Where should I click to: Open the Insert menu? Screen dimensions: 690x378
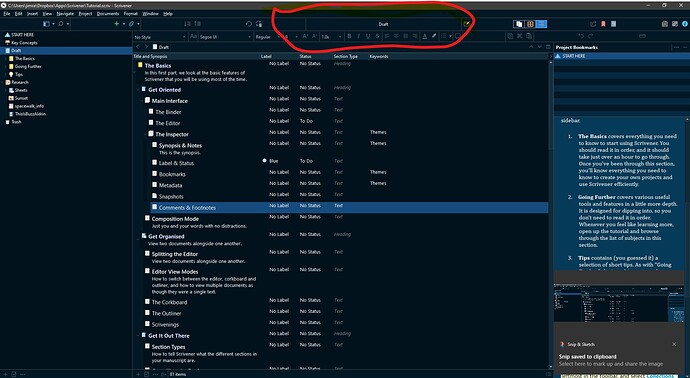pyautogui.click(x=33, y=14)
